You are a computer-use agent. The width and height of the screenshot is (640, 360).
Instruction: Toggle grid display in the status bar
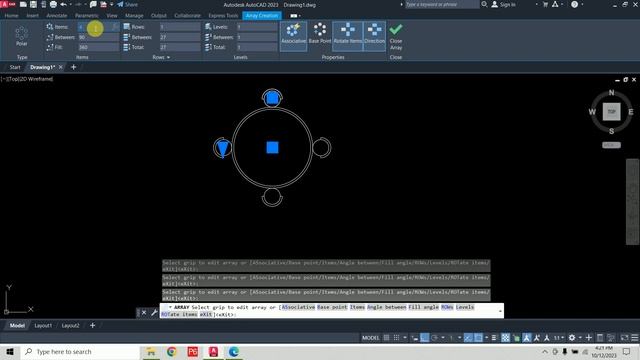click(x=386, y=338)
